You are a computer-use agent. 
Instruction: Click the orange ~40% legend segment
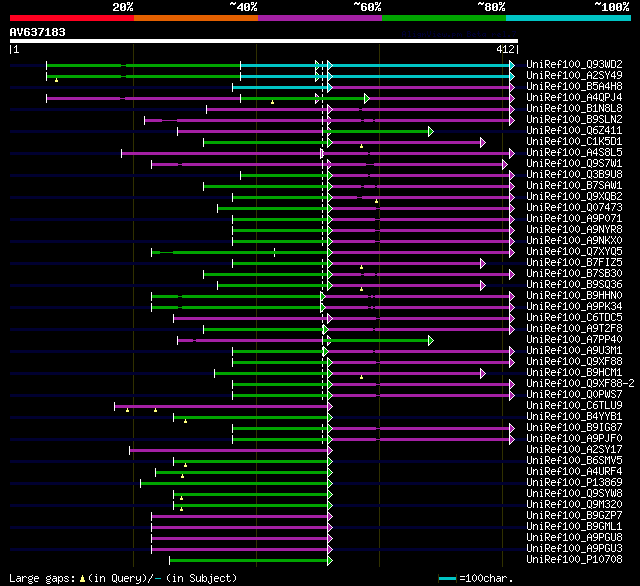[x=196, y=18]
